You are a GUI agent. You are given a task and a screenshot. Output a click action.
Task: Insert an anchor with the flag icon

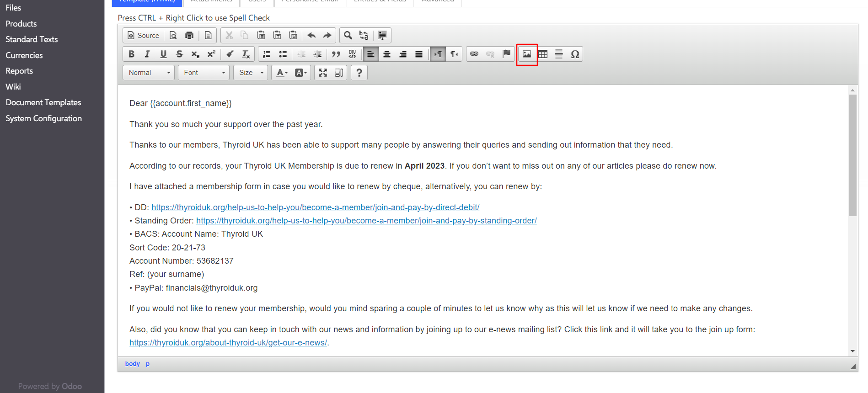[x=506, y=54]
